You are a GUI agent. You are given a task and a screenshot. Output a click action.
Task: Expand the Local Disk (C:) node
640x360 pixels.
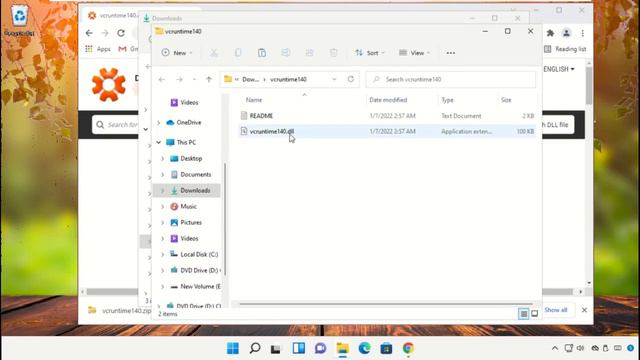162,254
